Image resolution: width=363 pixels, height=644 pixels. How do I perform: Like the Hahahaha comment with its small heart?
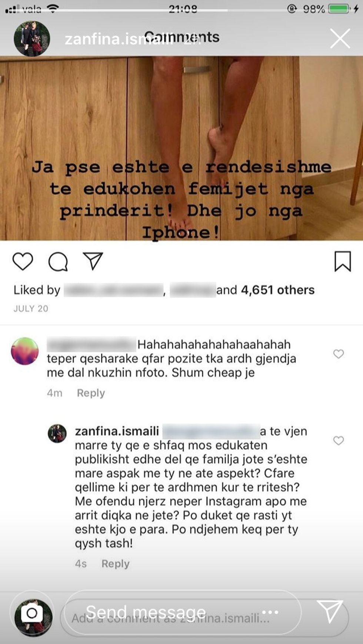tap(339, 354)
